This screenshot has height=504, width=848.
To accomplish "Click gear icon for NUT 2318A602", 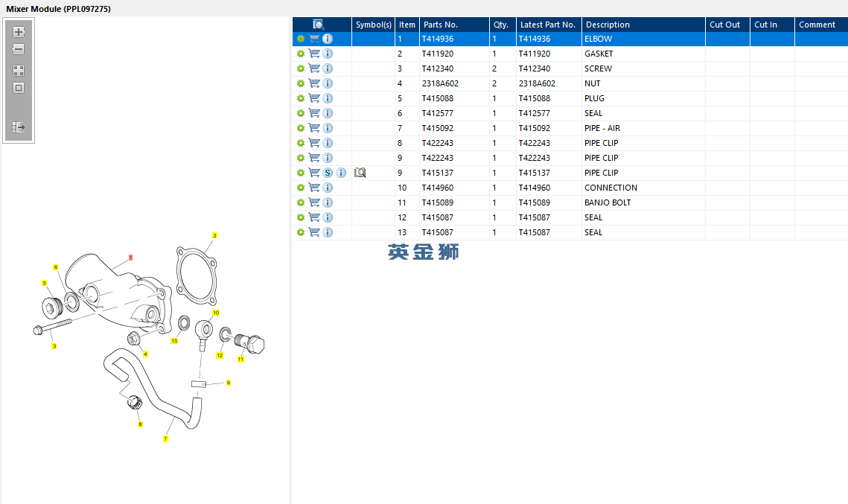I will (301, 83).
